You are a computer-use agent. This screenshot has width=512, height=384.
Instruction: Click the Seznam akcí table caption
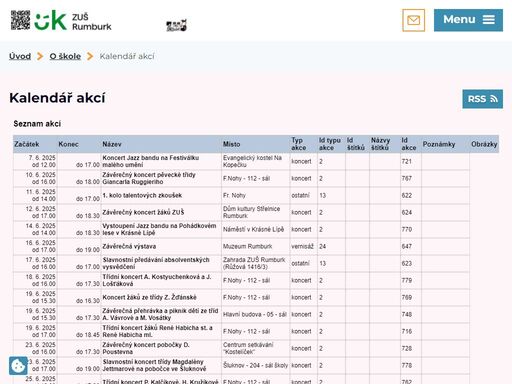[x=37, y=124]
